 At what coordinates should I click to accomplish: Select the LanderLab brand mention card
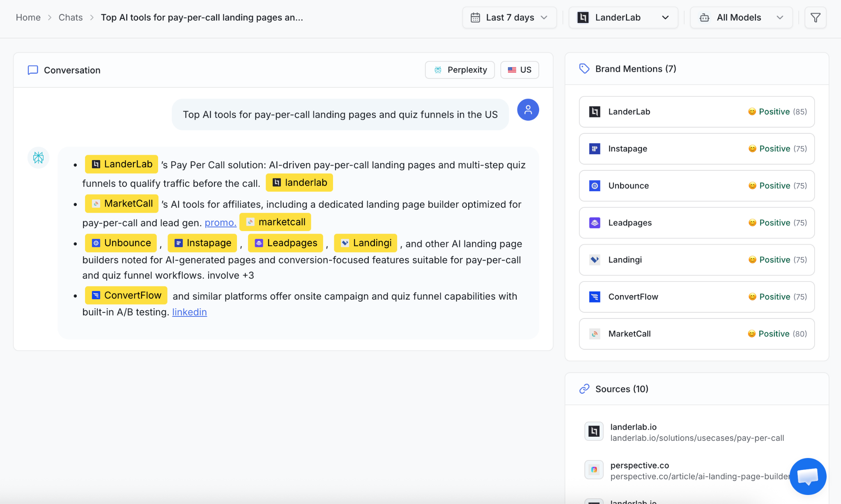click(x=696, y=112)
